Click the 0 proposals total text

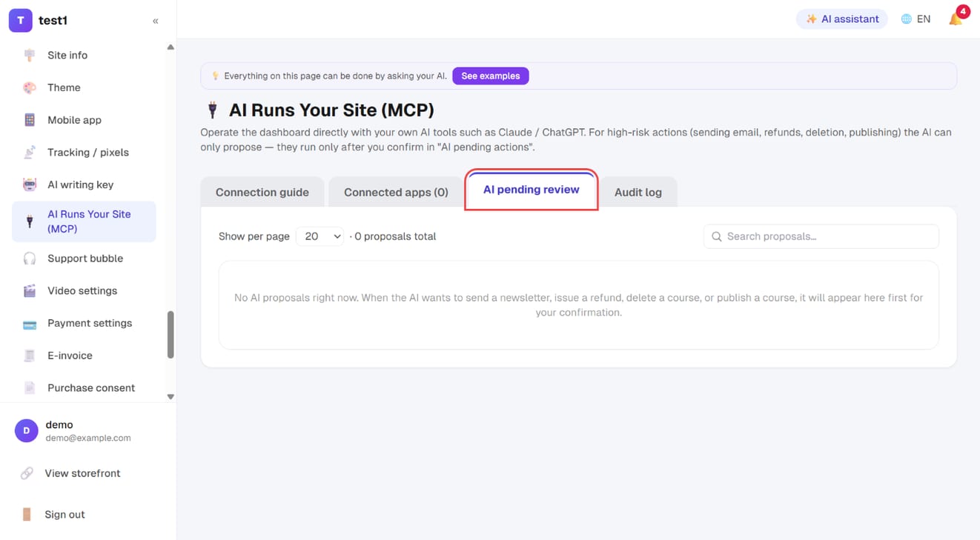(395, 236)
